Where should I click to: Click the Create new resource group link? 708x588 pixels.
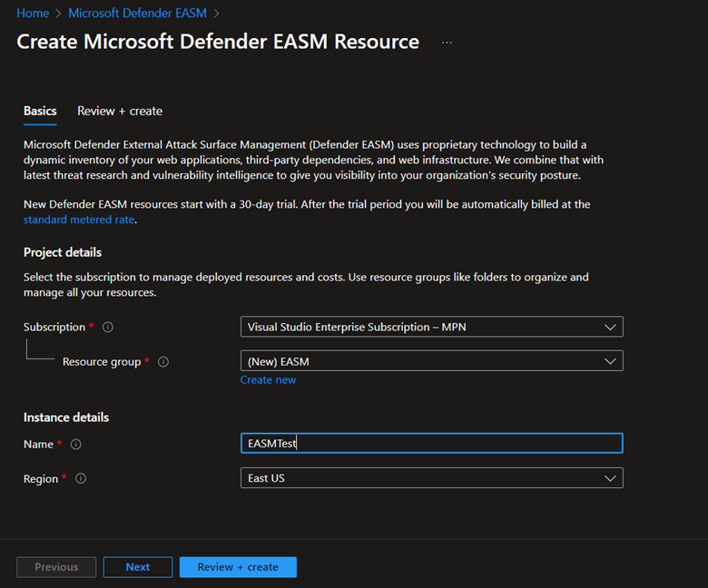268,380
